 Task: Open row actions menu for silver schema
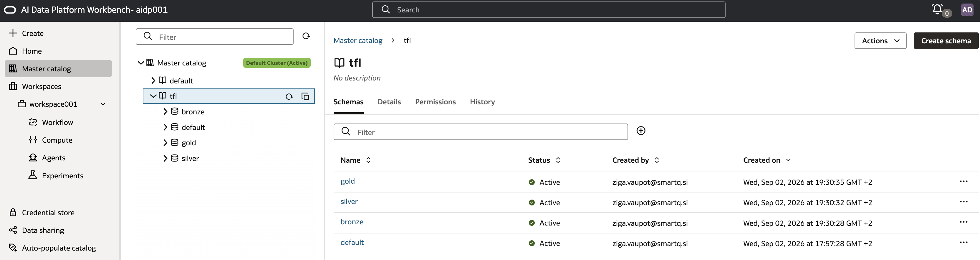[x=964, y=202]
